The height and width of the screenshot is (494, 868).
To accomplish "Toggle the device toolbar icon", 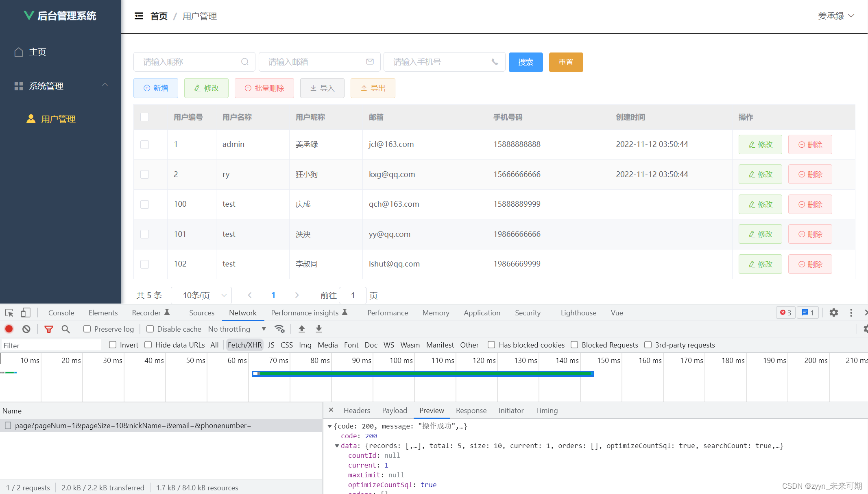I will pos(26,313).
